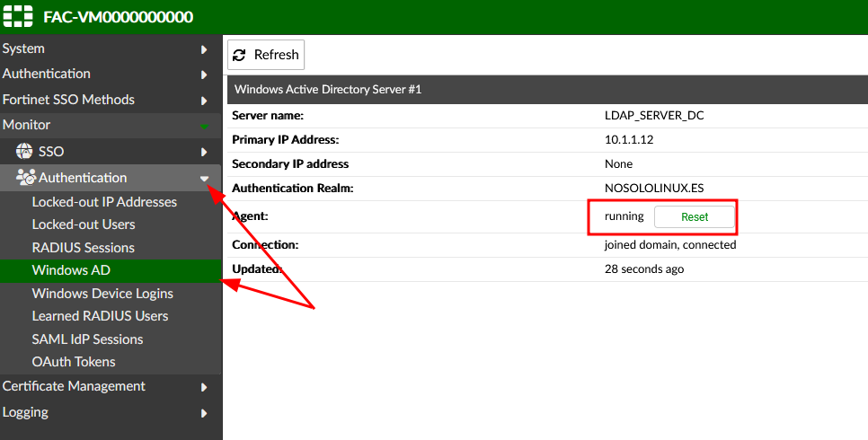Open Locked-out IP Addresses page
Image resolution: width=868 pixels, height=440 pixels.
tap(104, 202)
